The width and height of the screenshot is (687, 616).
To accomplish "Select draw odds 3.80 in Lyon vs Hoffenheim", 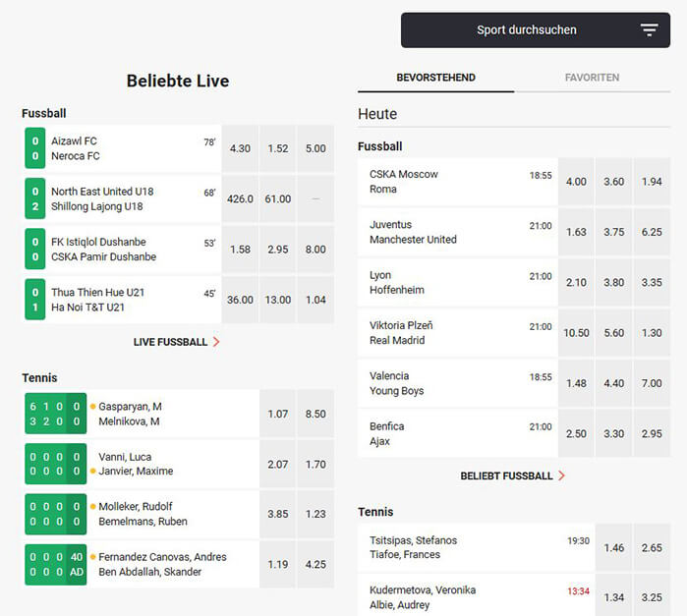I will point(614,283).
